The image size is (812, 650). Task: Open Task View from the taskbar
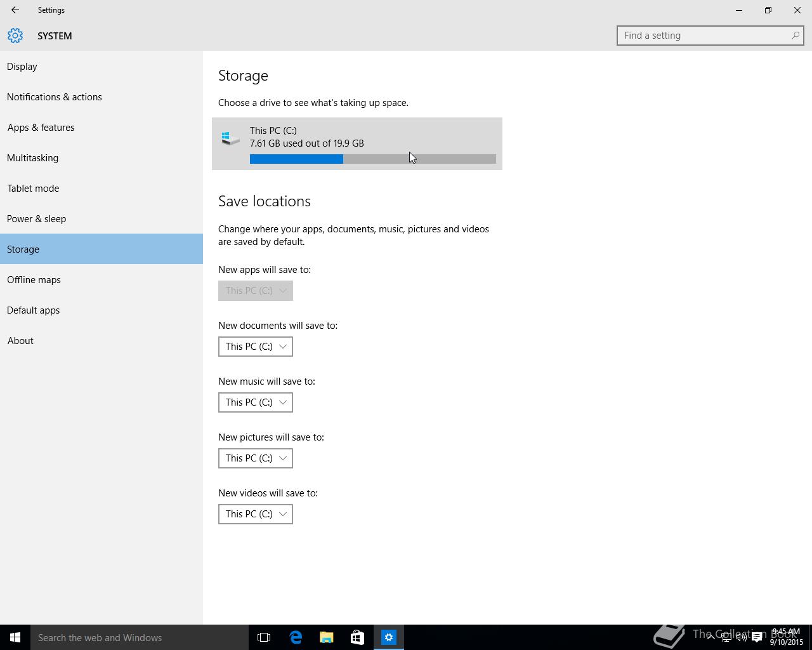[x=264, y=637]
